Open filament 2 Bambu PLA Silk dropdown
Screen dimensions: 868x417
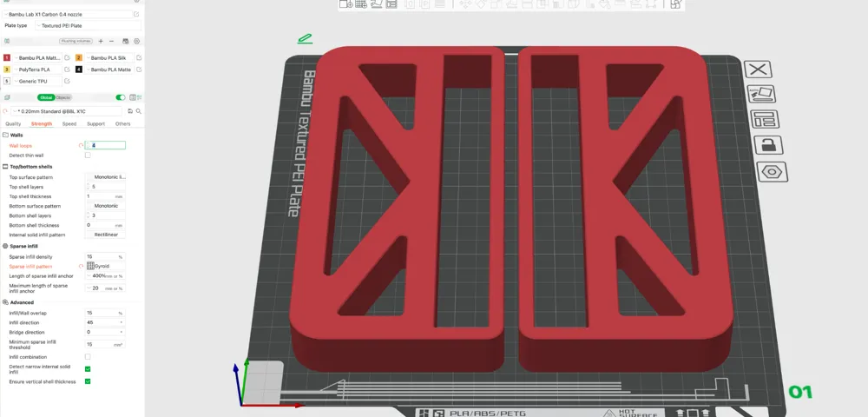pos(108,57)
